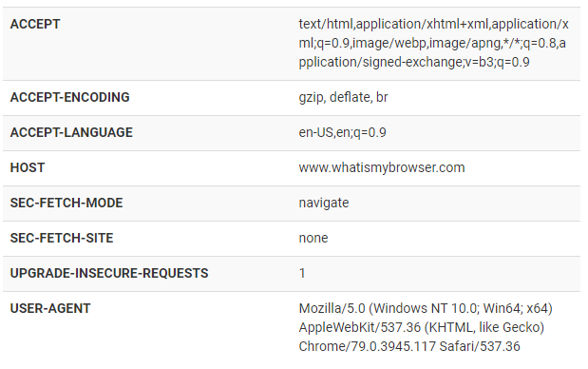The image size is (588, 369).
Task: Click the UPGRADE-INSECURE-REQUESTS header label
Action: click(x=109, y=273)
